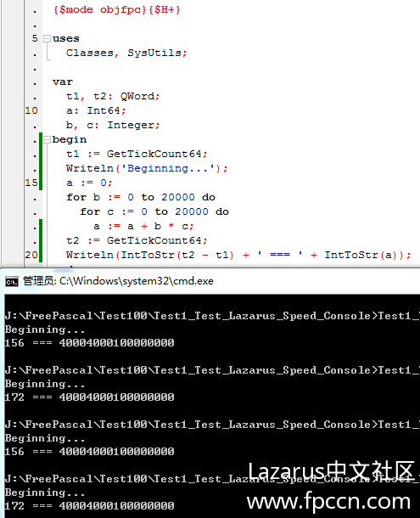Viewport: 420px width, 518px height.
Task: Collapse the begin block fold marker
Action: (x=48, y=139)
